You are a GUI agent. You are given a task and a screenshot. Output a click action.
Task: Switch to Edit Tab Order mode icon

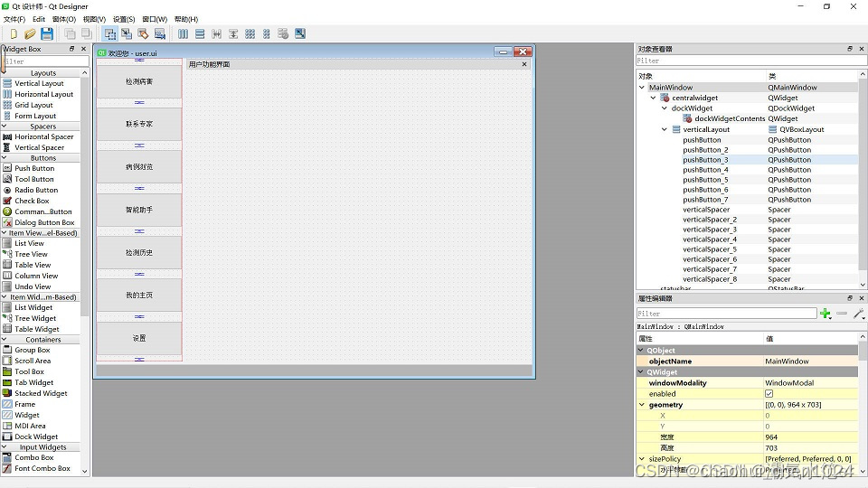160,33
